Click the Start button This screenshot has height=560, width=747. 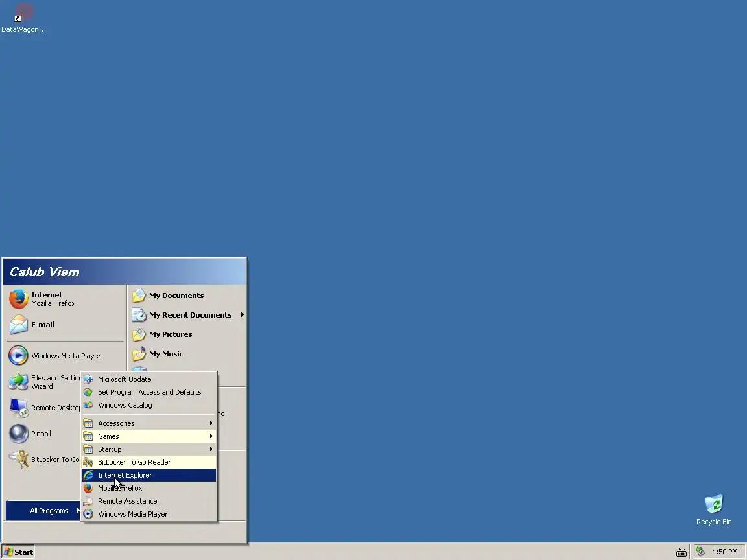[18, 552]
